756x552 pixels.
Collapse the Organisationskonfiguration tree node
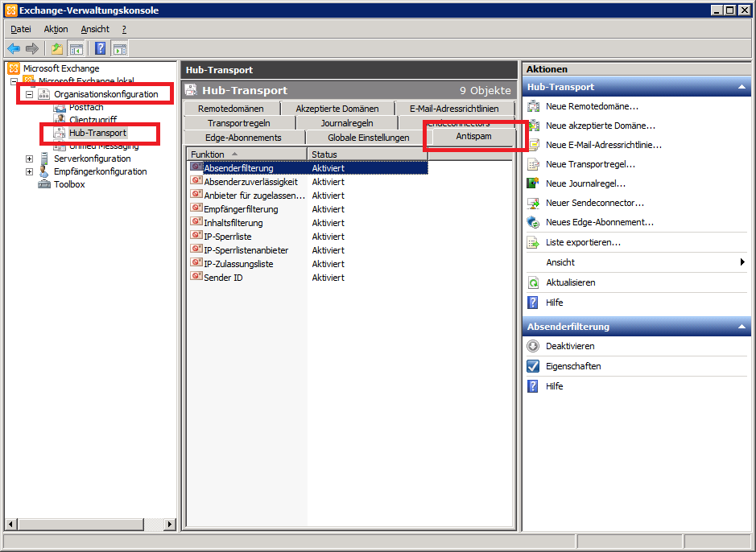click(x=30, y=94)
